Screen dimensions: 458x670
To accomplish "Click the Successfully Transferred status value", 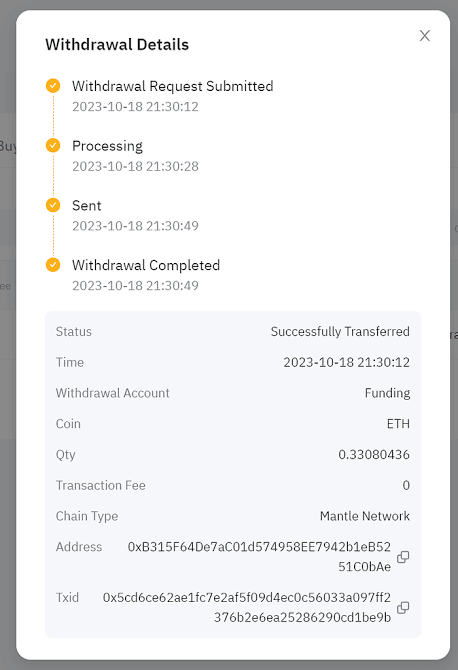I will (340, 332).
